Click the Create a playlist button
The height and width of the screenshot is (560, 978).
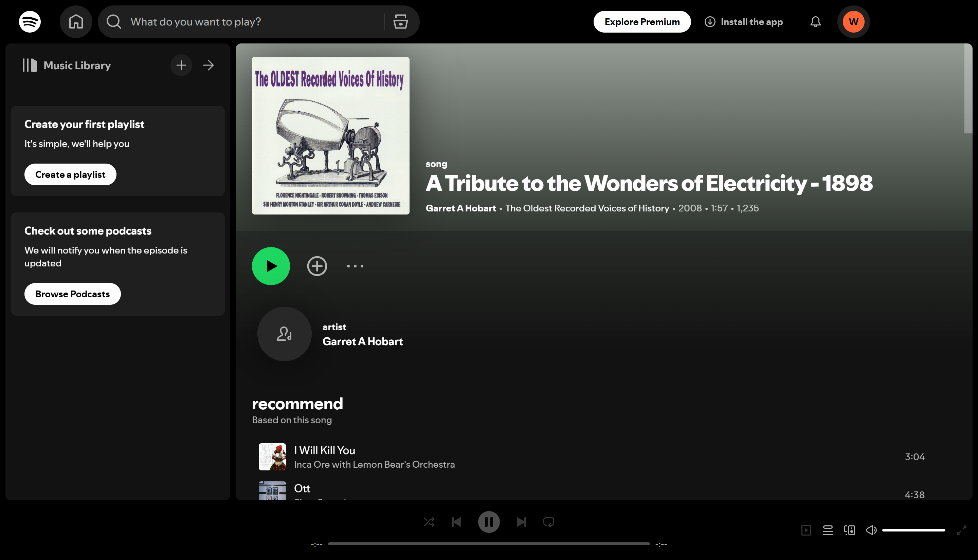70,174
